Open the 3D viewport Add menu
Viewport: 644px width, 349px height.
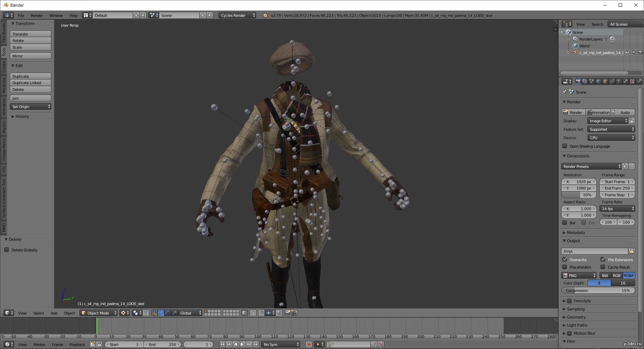[54, 313]
